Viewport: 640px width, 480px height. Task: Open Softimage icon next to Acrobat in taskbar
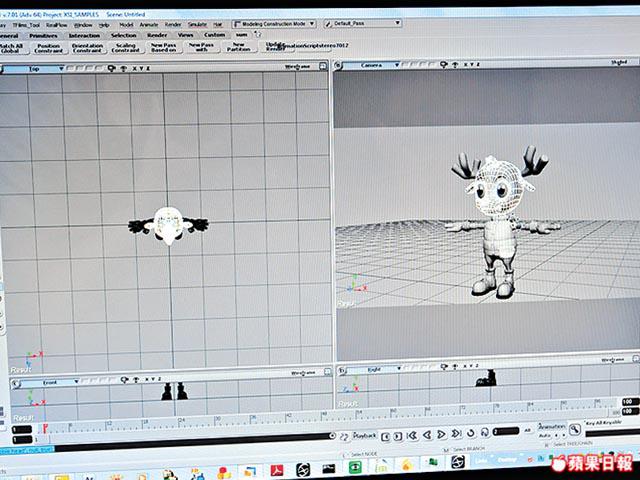pos(303,470)
